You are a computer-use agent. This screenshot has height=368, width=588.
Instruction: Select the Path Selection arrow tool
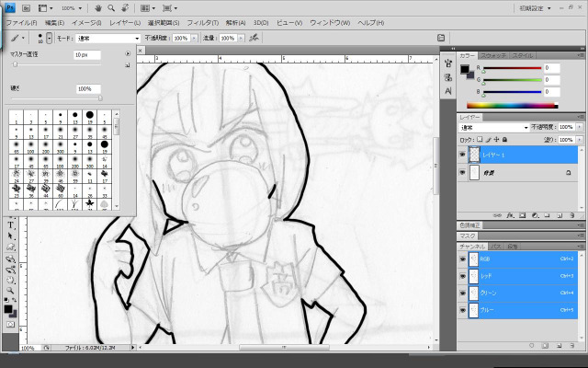(10, 236)
